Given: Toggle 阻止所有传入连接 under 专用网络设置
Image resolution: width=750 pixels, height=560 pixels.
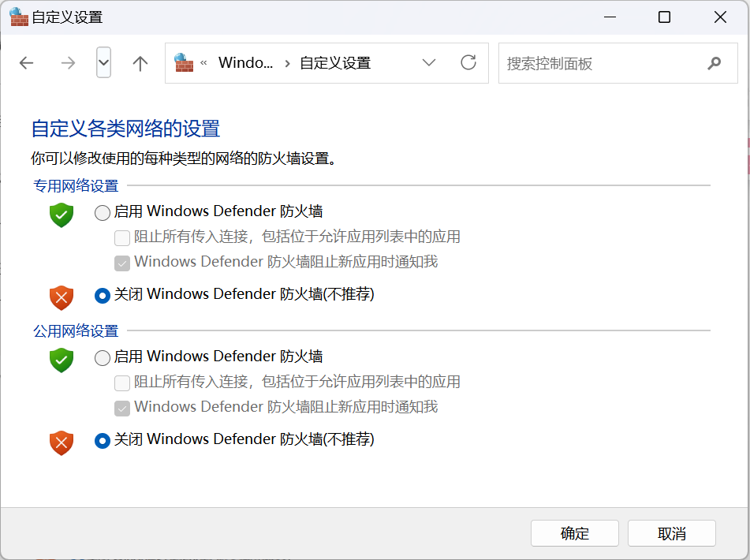Looking at the screenshot, I should (x=122, y=237).
